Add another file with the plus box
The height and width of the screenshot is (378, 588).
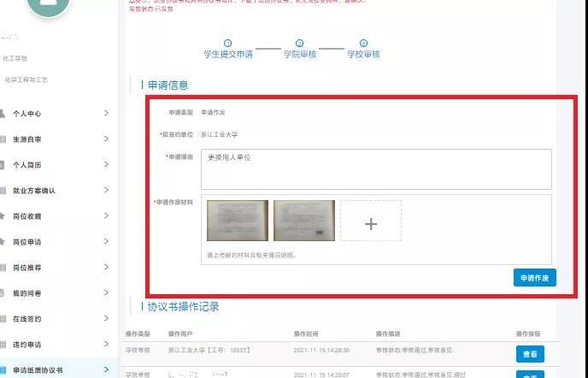click(371, 221)
